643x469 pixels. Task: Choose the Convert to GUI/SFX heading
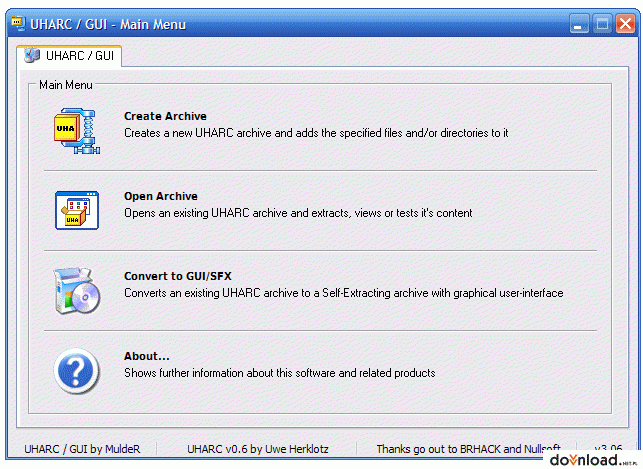click(x=178, y=276)
